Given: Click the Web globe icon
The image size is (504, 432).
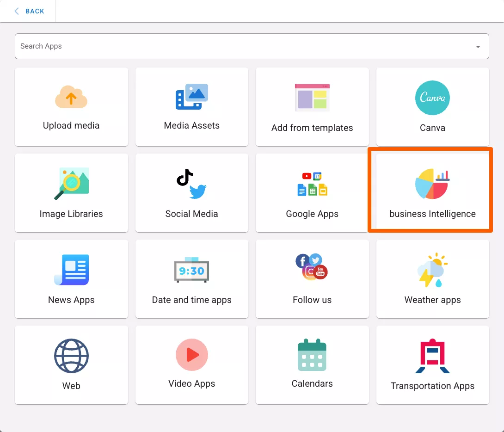Looking at the screenshot, I should [x=71, y=356].
